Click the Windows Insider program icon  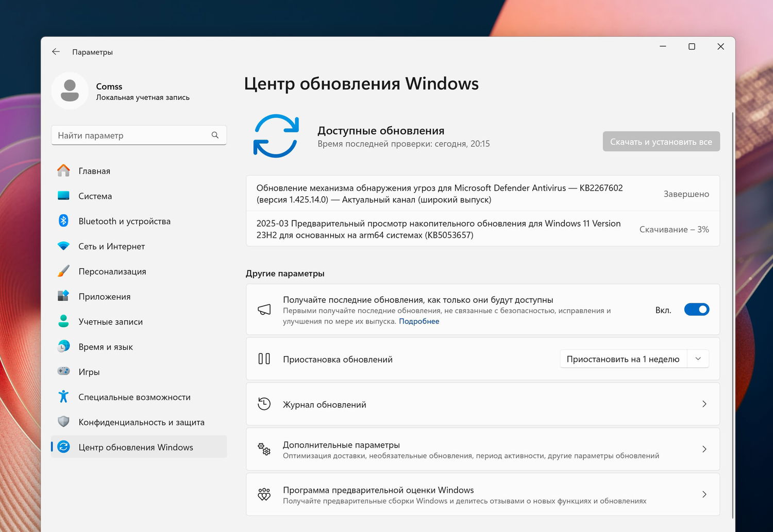tap(264, 494)
